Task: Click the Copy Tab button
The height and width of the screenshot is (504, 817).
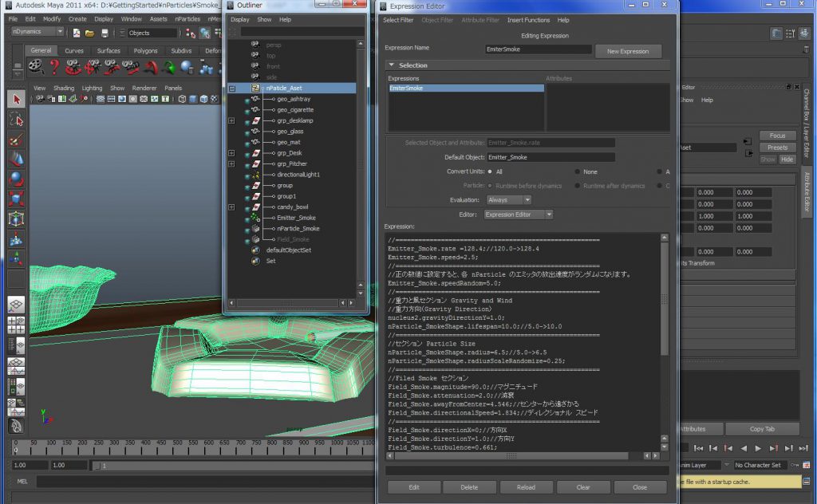Action: 762,429
